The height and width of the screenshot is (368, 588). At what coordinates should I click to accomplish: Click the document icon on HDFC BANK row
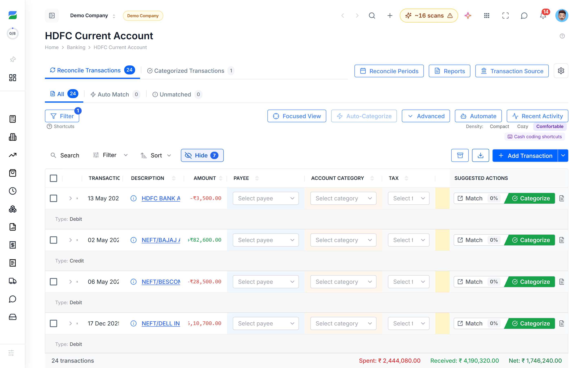click(561, 198)
